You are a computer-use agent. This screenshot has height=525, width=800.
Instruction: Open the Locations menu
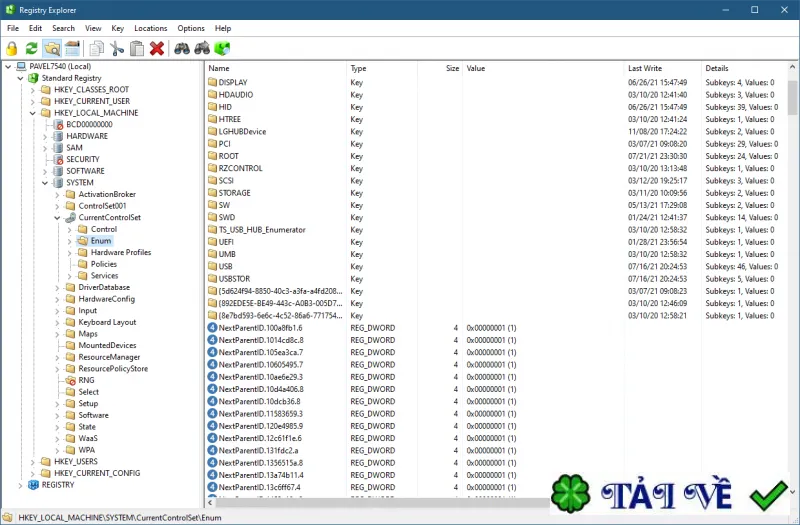click(x=151, y=28)
